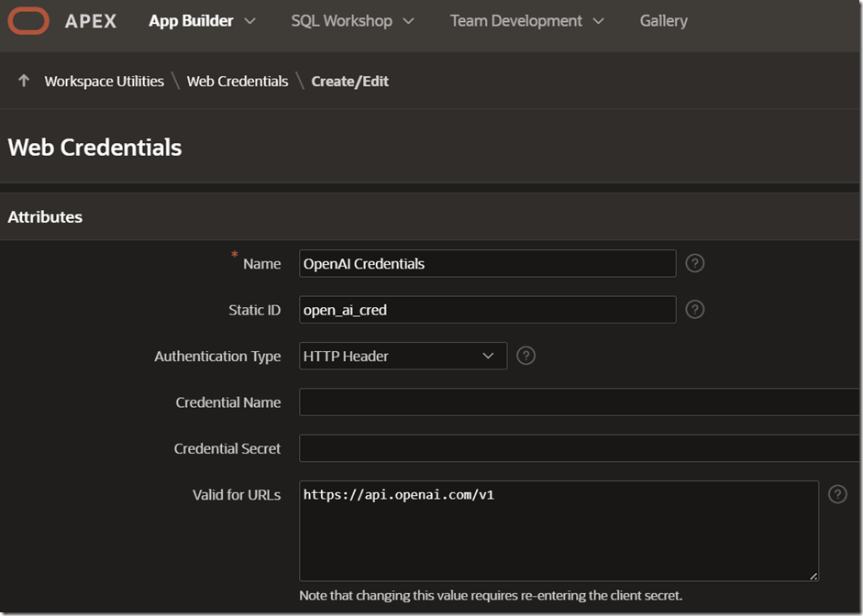Open the Web Credentials breadcrumb link
This screenshot has width=863, height=616.
click(237, 81)
